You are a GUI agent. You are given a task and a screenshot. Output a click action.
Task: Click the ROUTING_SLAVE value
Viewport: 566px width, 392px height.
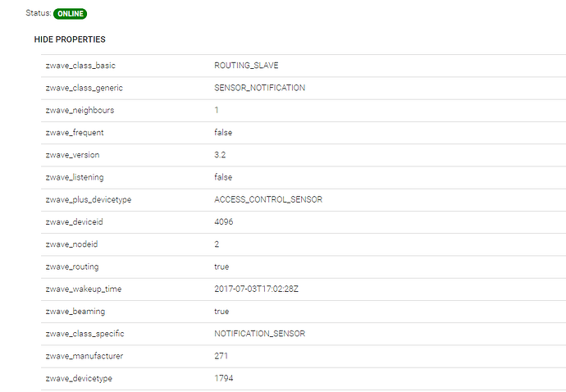243,65
